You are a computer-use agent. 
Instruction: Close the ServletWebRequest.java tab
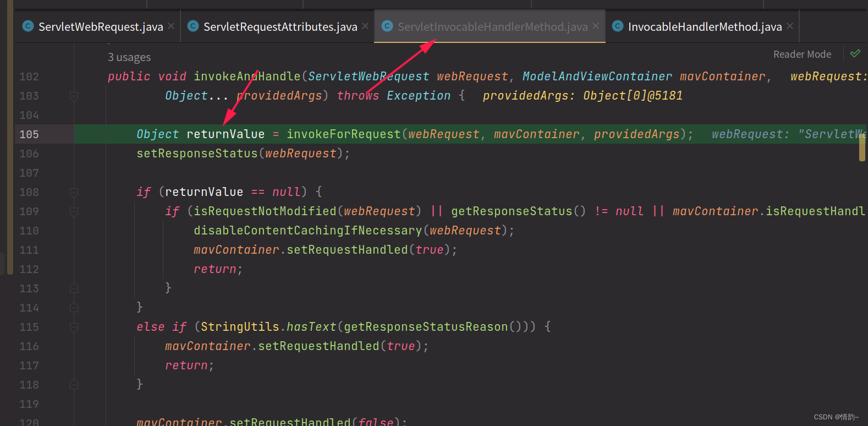171,26
